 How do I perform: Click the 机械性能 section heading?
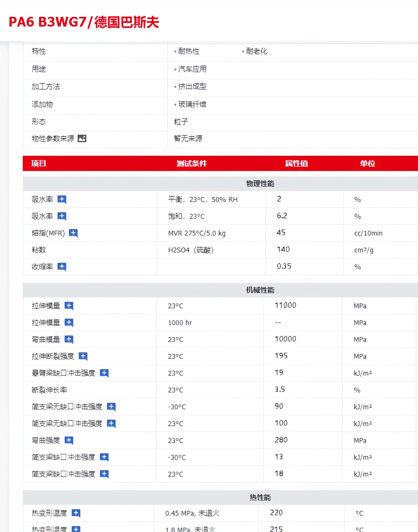point(260,290)
